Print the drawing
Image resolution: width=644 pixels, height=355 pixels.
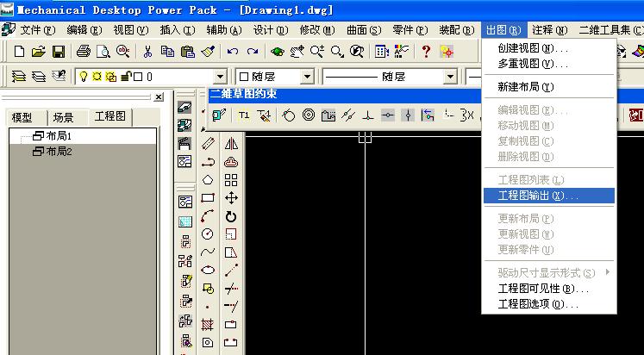click(x=84, y=52)
